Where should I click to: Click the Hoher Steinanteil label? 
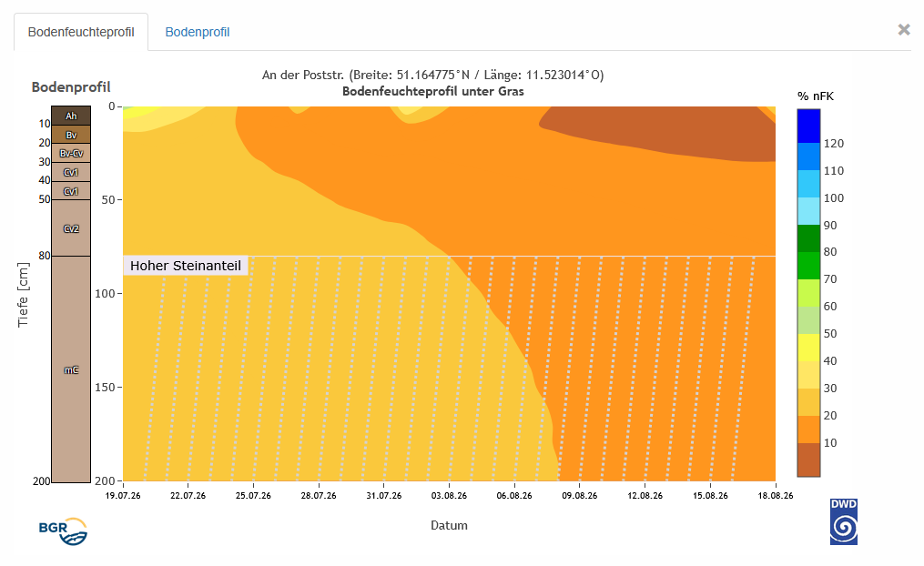point(186,266)
